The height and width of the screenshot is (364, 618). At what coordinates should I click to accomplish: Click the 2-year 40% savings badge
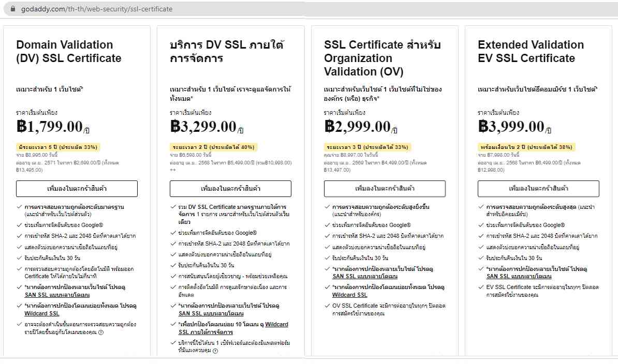(213, 147)
